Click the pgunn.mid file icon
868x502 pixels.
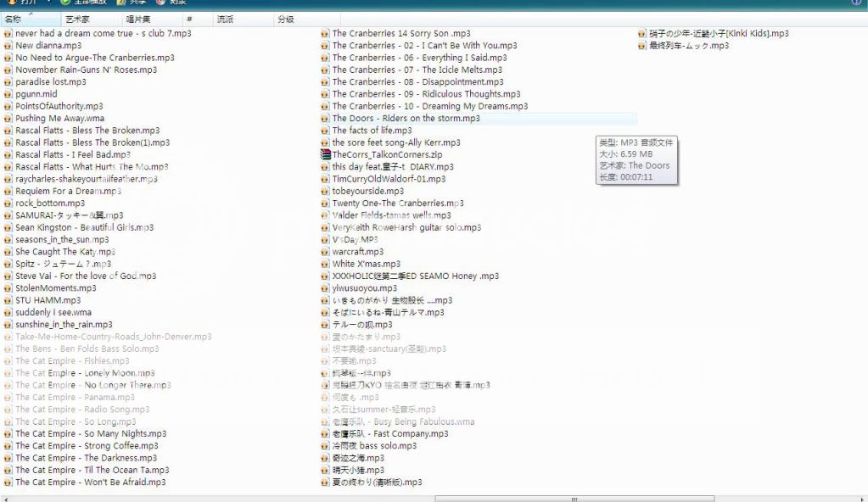[x=8, y=94]
